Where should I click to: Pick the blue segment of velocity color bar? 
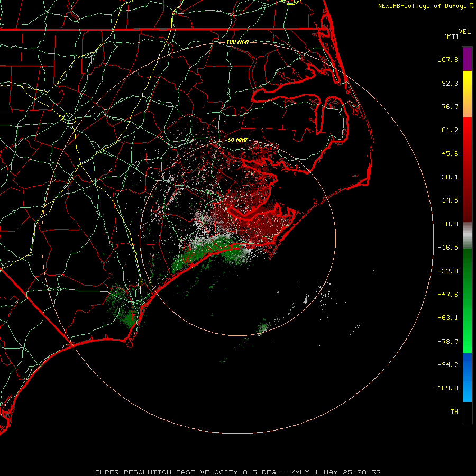coord(467,377)
